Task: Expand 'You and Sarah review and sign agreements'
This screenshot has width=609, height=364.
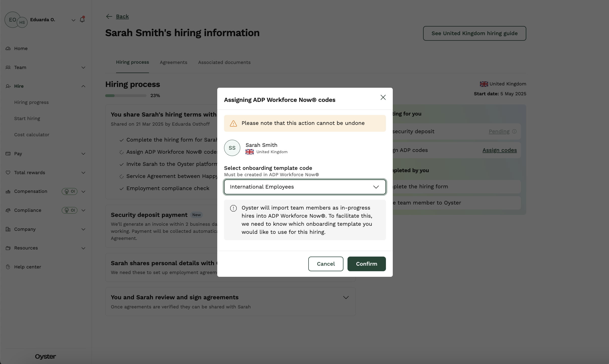Action: tap(346, 297)
